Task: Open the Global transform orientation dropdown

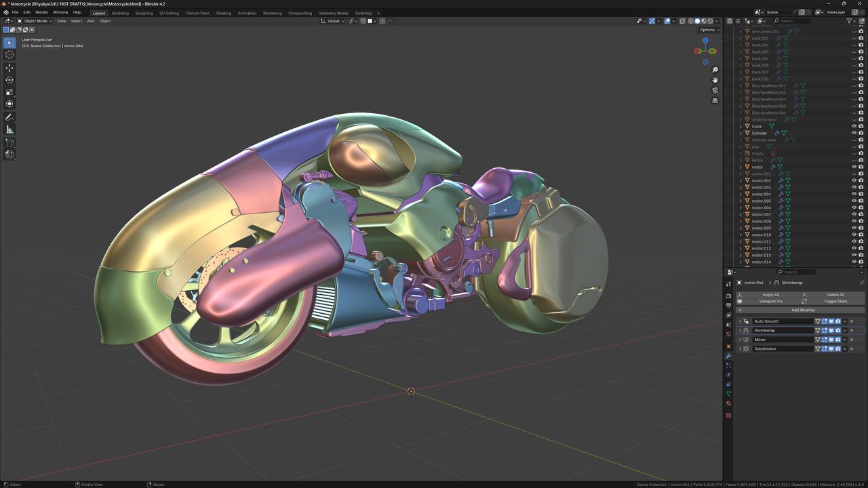Action: pos(332,21)
